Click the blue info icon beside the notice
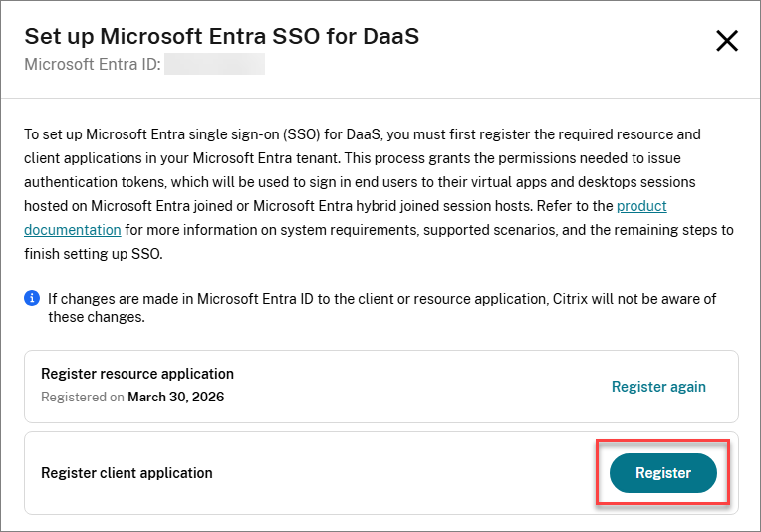This screenshot has height=532, width=761. pos(32,298)
